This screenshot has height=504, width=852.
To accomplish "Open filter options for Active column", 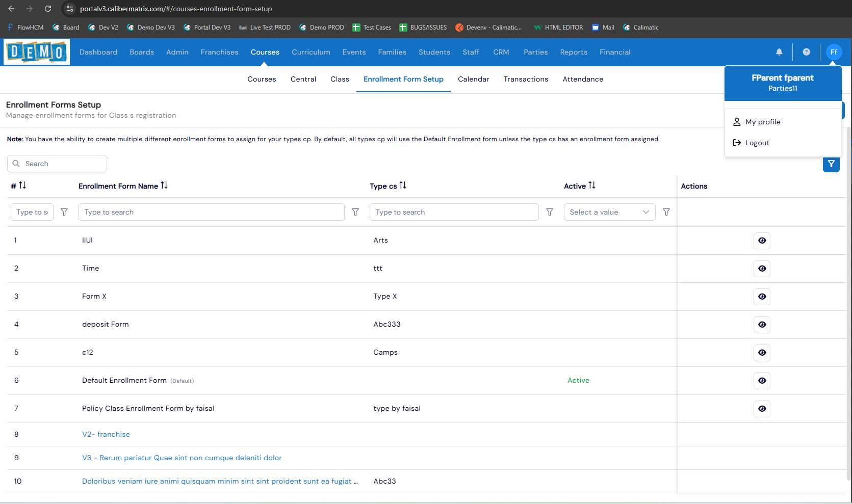I will coord(666,212).
